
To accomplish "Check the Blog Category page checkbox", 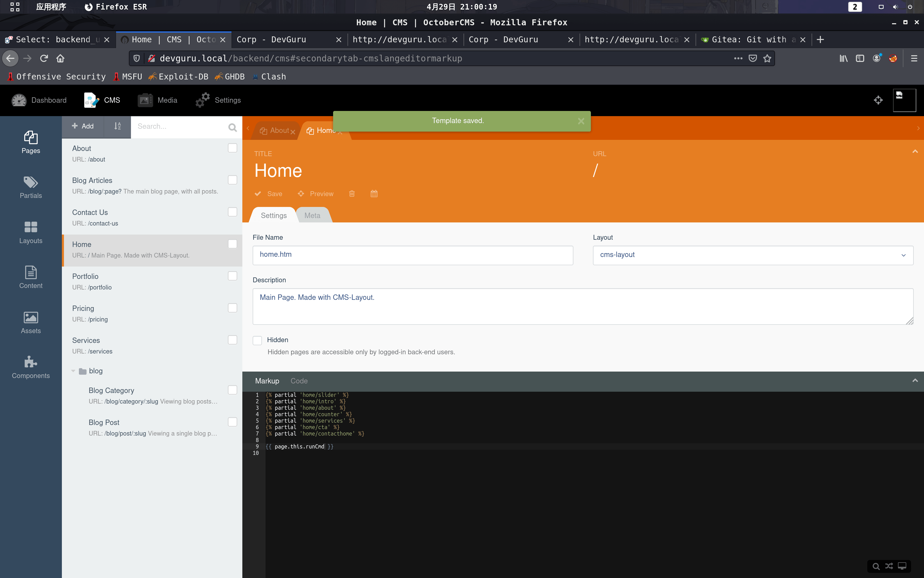I will 233,390.
